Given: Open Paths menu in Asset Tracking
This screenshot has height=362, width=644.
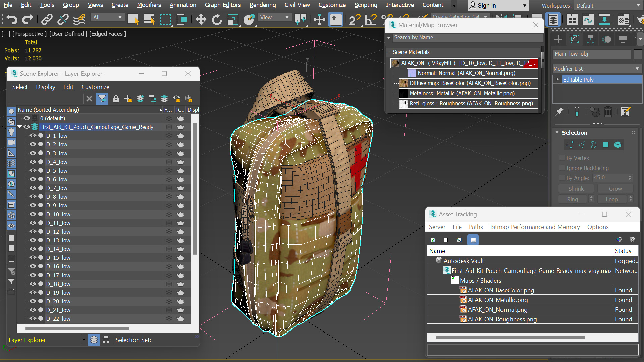Looking at the screenshot, I should click(476, 227).
